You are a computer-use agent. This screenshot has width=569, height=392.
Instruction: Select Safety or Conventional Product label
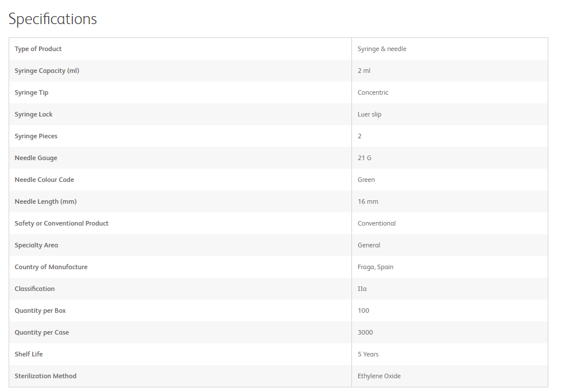pyautogui.click(x=61, y=223)
